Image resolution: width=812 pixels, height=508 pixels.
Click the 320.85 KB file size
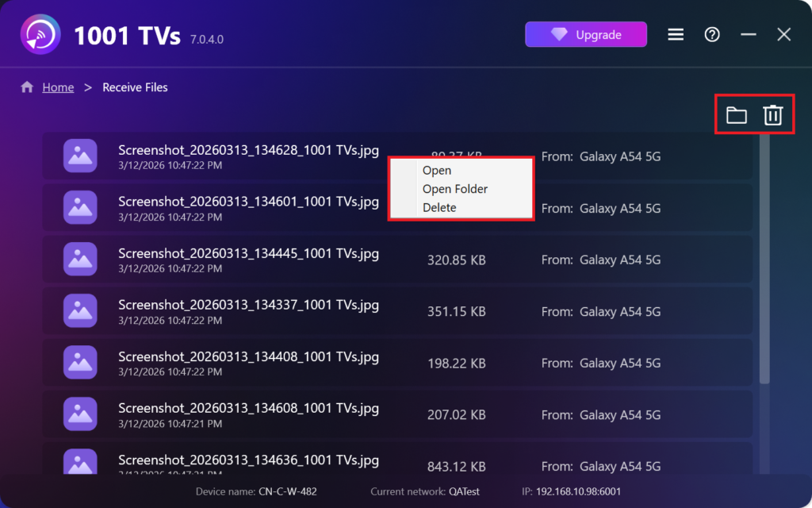click(456, 260)
